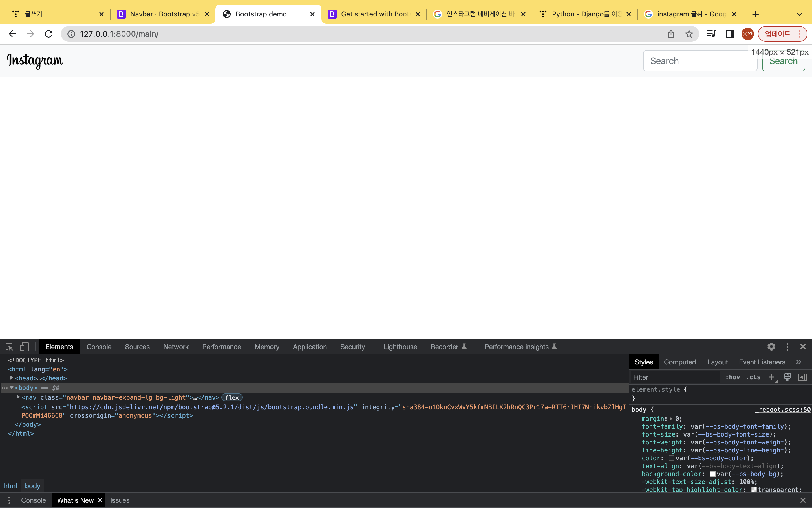Viewport: 812px width, 508px height.
Task: Expand the head element in the DOM tree
Action: tap(11, 378)
